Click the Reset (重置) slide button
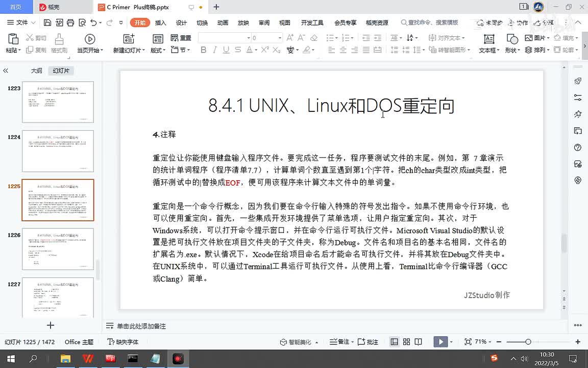 click(181, 38)
